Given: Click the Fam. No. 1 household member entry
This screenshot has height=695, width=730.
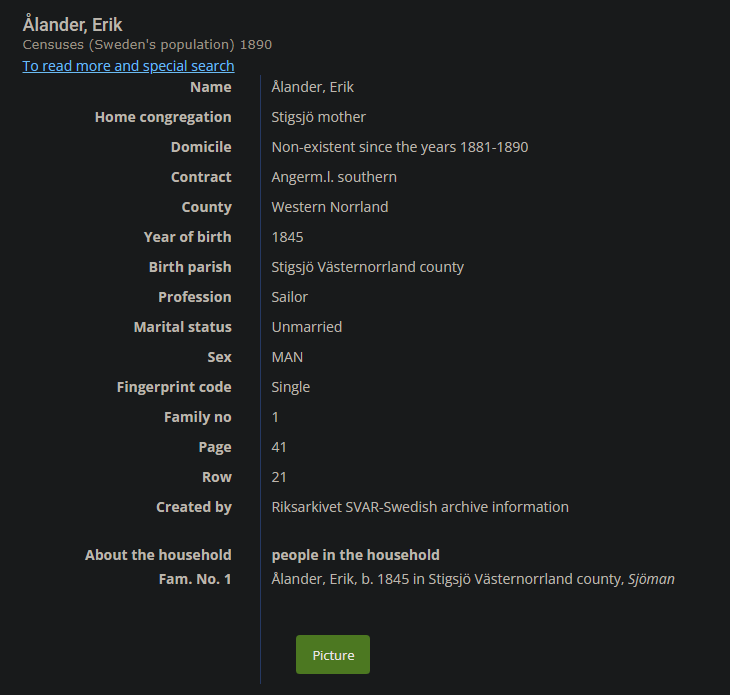Looking at the screenshot, I should click(x=473, y=579).
